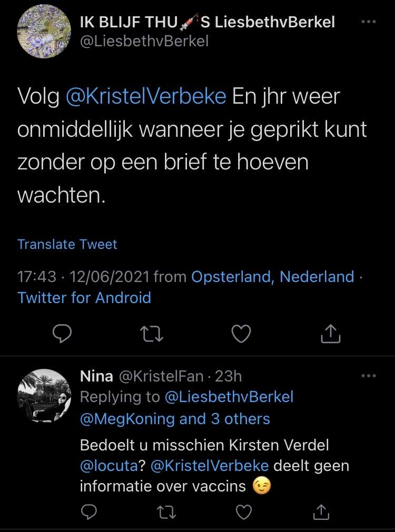Tap Twitter for Android source link
This screenshot has height=532, width=395.
(x=84, y=298)
